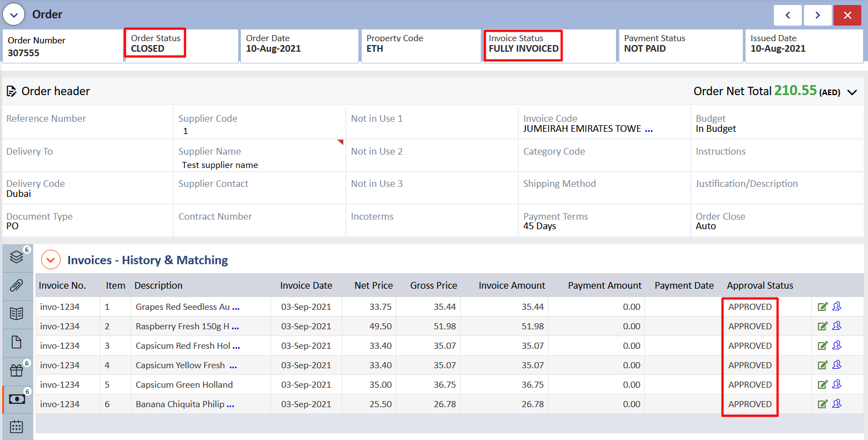Click invoice amount 36.75 for Capsicum Green
The height and width of the screenshot is (440, 868).
pyautogui.click(x=532, y=384)
